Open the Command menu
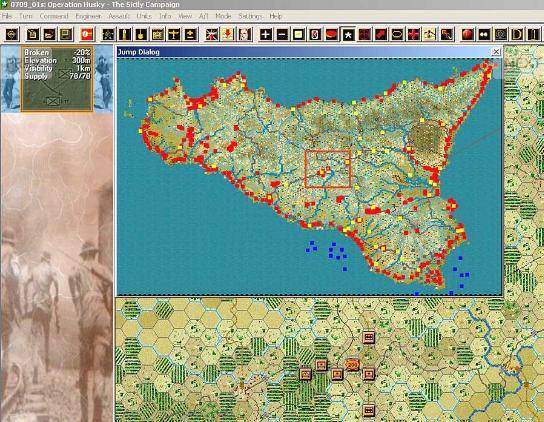This screenshot has height=422, width=544. click(x=54, y=16)
